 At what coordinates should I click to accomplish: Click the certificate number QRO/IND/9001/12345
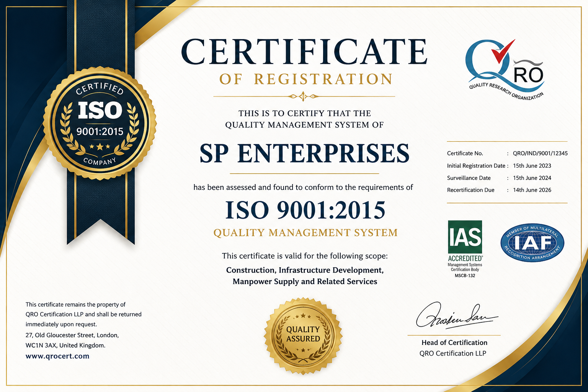[540, 153]
